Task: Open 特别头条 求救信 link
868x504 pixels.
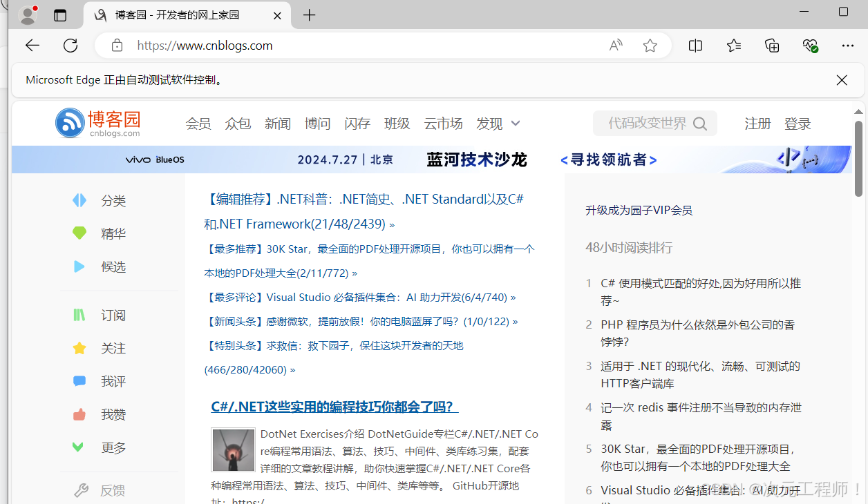Action: (x=334, y=358)
